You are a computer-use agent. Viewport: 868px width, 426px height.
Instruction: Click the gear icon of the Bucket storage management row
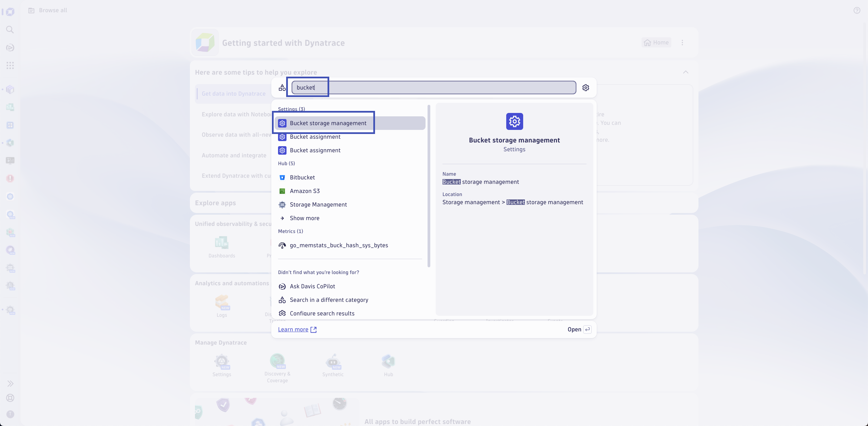pos(282,123)
